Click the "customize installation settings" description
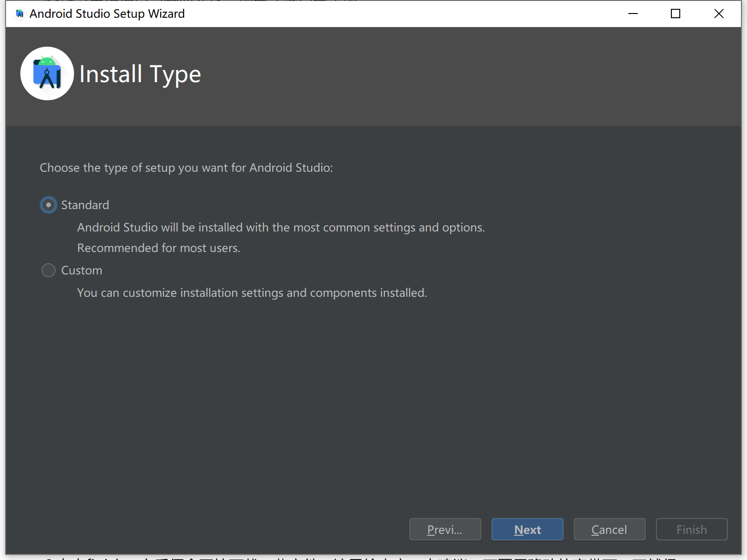747x560 pixels. coord(252,293)
